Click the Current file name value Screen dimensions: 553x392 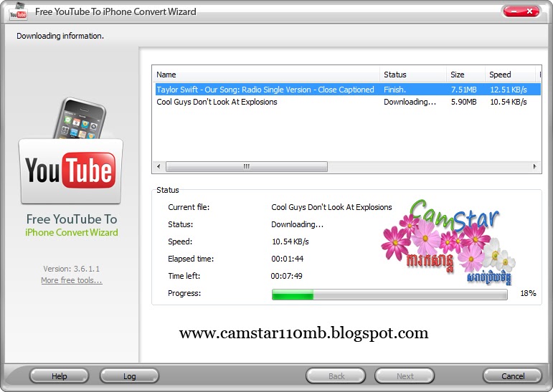tap(331, 207)
